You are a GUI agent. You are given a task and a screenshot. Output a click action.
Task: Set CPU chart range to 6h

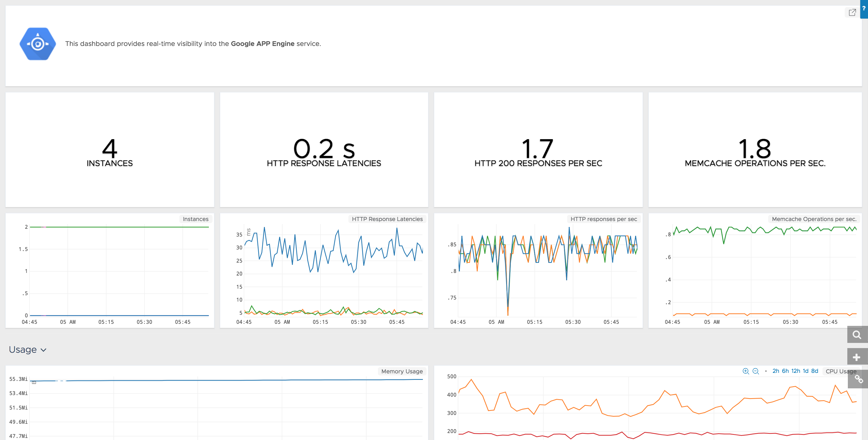tap(785, 371)
